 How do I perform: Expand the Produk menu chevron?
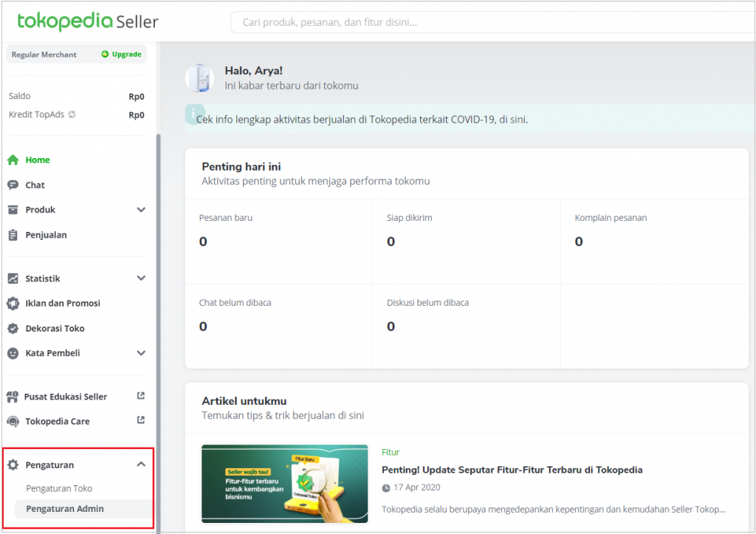[x=141, y=210]
